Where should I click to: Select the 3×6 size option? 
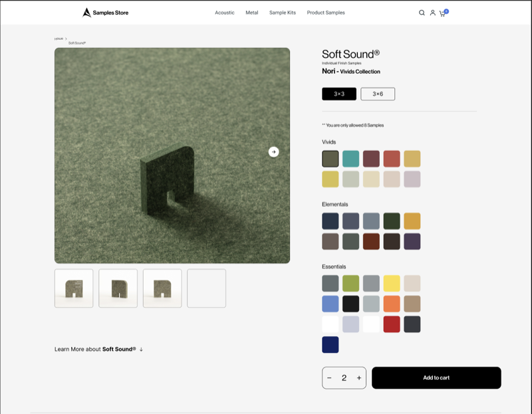(x=378, y=94)
